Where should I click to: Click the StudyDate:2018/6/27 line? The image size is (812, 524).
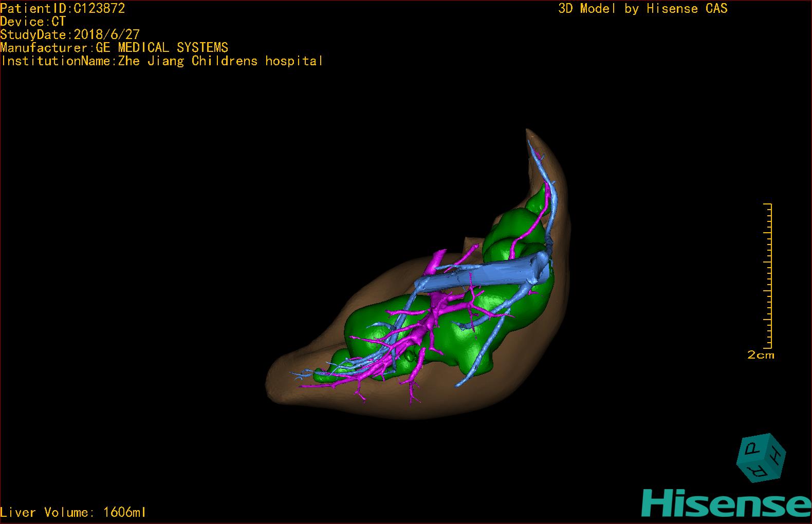pyautogui.click(x=70, y=34)
